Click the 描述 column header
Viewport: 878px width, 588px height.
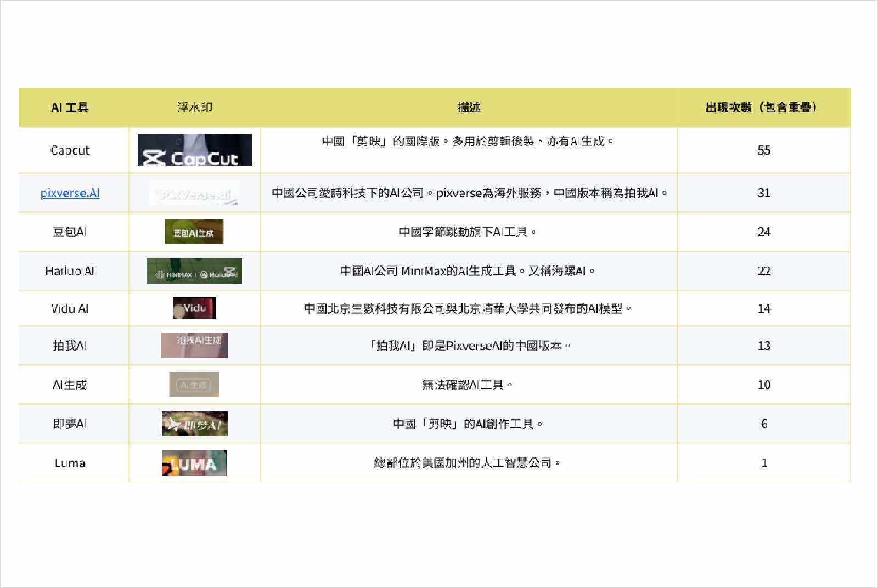coord(469,108)
